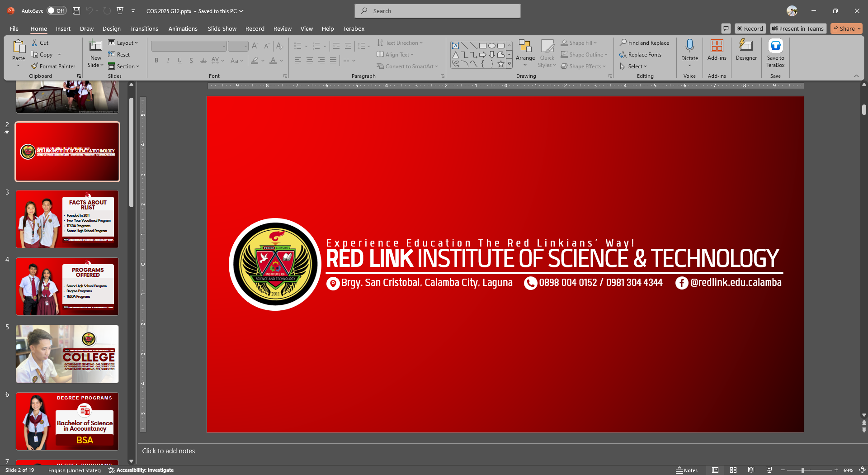The image size is (868, 475).
Task: Click the font color swatch
Action: [273, 60]
